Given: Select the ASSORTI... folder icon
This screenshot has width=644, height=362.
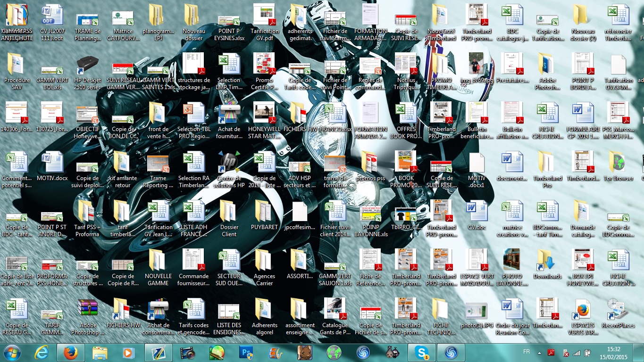Looking at the screenshot, I should point(300,260).
